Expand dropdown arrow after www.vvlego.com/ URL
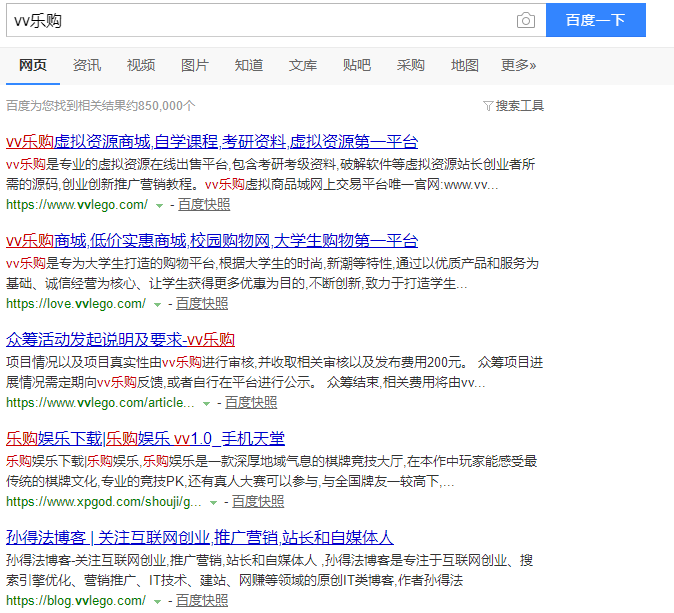The height and width of the screenshot is (613, 674). (x=159, y=206)
